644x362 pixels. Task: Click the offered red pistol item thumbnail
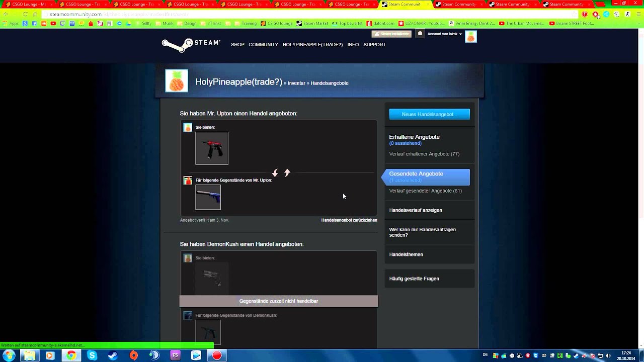[x=212, y=148]
